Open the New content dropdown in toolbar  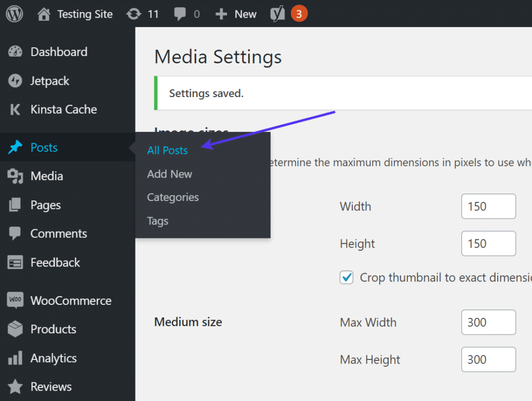coord(236,14)
